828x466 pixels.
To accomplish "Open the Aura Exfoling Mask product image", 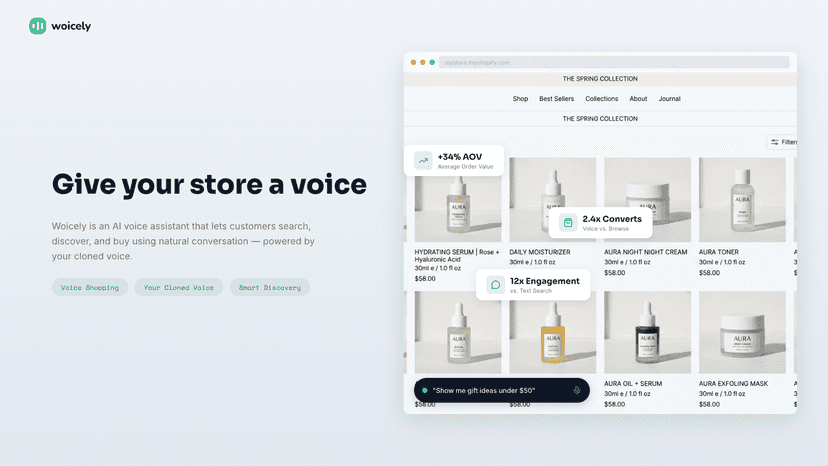I will pyautogui.click(x=742, y=332).
